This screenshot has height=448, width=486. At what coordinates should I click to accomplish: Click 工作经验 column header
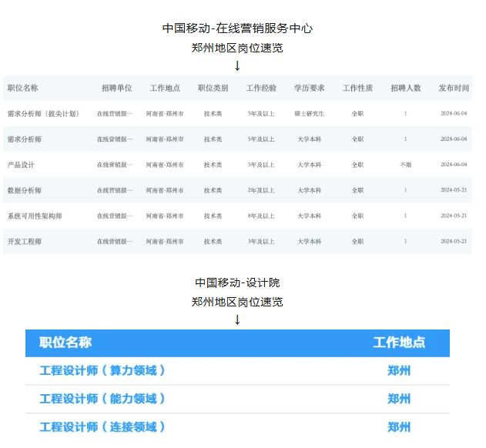tap(261, 89)
